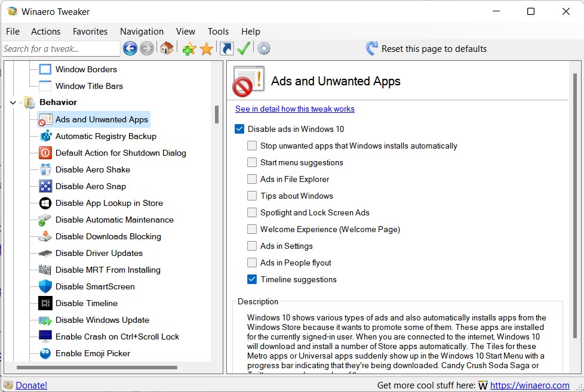The width and height of the screenshot is (584, 392).
Task: Select the Ads and Unwanted Apps tree item
Action: pos(94,119)
